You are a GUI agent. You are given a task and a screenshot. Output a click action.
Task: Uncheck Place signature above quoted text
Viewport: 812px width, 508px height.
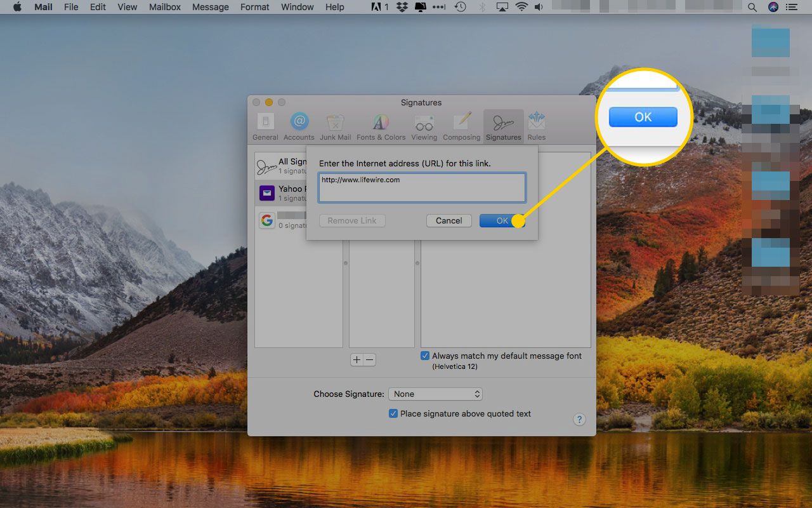click(x=393, y=413)
